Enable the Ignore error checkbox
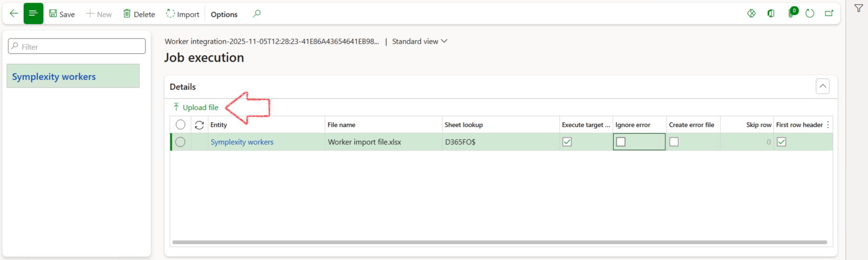Image resolution: width=868 pixels, height=260 pixels. 621,142
